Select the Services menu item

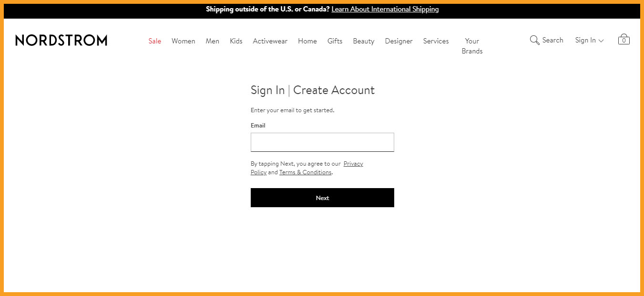tap(436, 41)
